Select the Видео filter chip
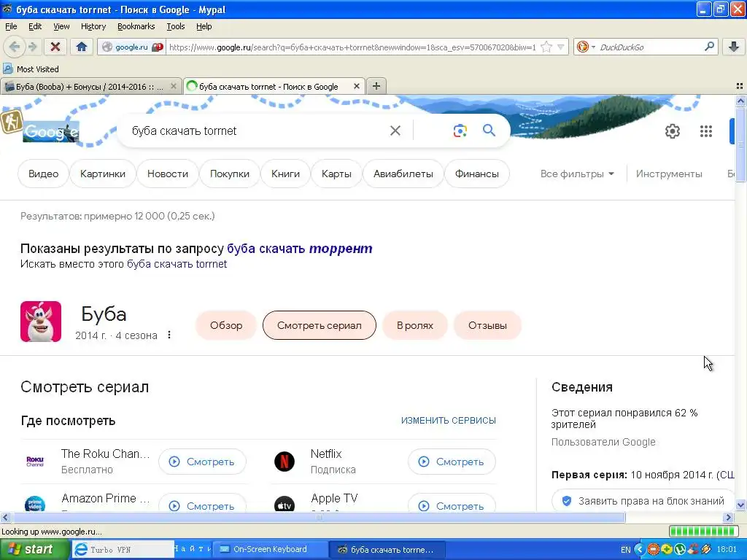The image size is (747, 560). click(x=43, y=174)
